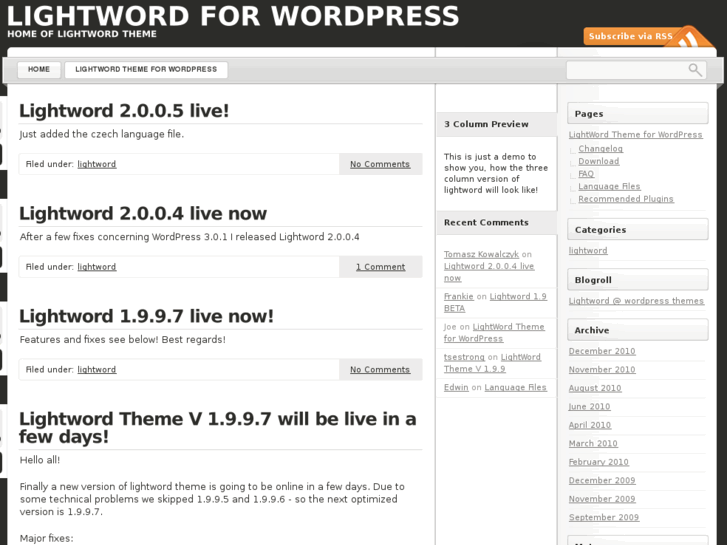Click the orange RSS feed icon

click(690, 38)
